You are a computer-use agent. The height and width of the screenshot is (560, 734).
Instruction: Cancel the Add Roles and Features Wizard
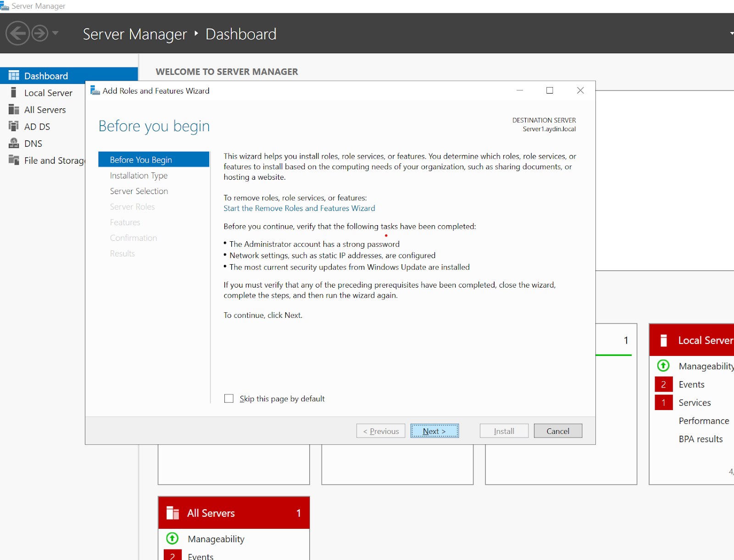pos(558,431)
